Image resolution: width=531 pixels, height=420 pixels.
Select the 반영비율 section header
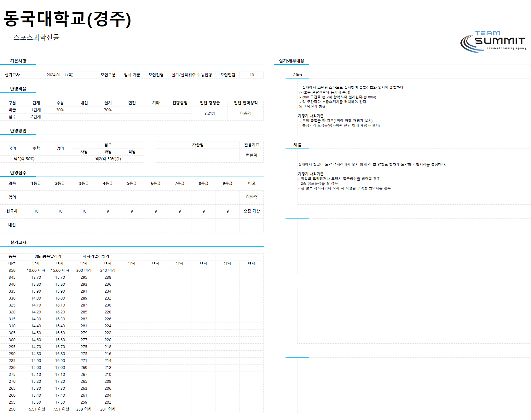18,89
